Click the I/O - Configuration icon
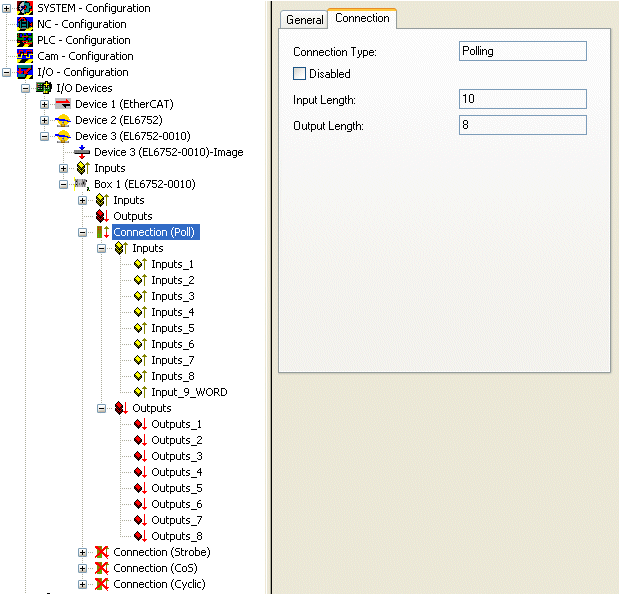 (x=25, y=72)
